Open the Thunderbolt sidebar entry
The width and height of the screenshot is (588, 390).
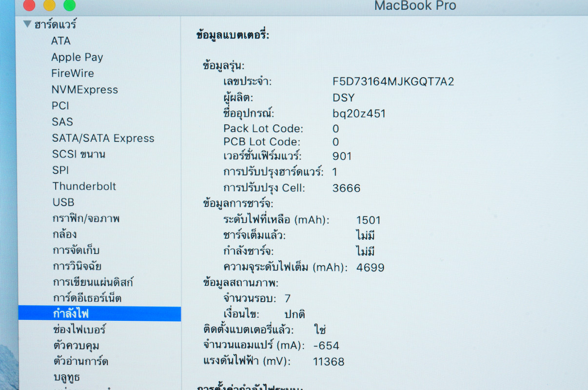[x=84, y=186]
